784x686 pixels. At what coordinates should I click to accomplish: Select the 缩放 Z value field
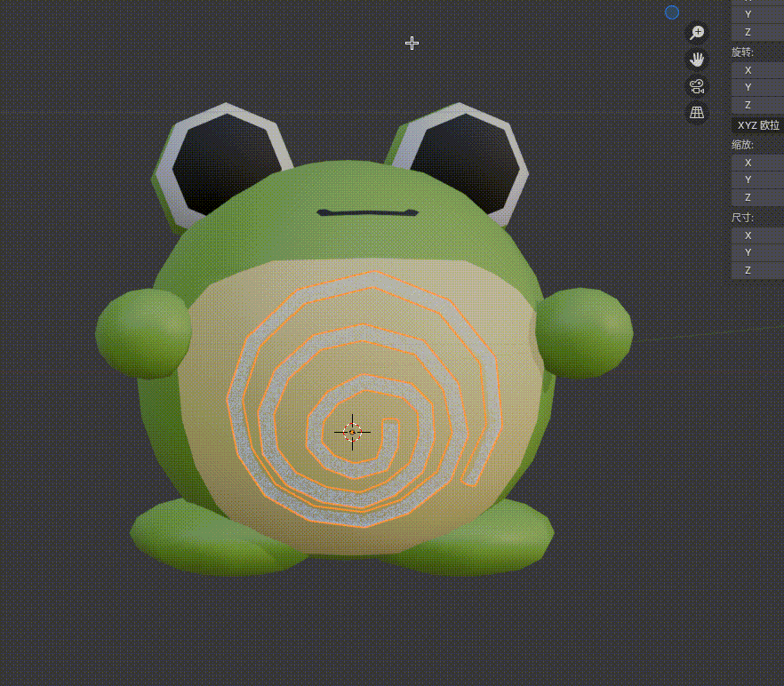[x=757, y=197]
